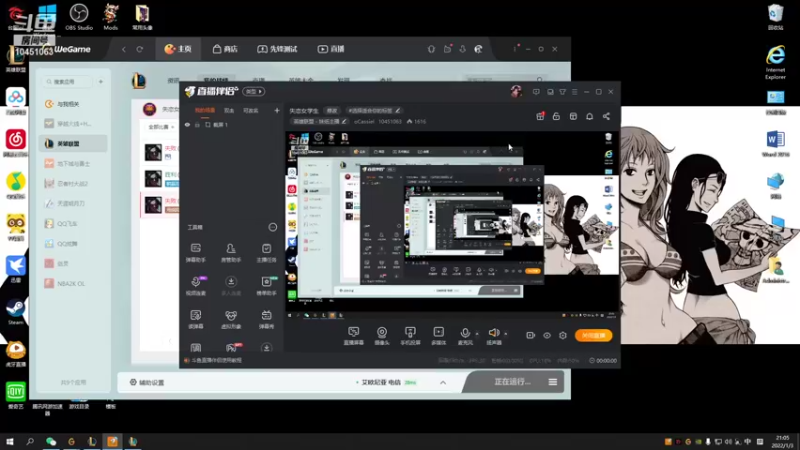The width and height of the screenshot is (800, 450).
Task: Open the 类型 mode dropdown beside app logo
Action: coord(254,91)
